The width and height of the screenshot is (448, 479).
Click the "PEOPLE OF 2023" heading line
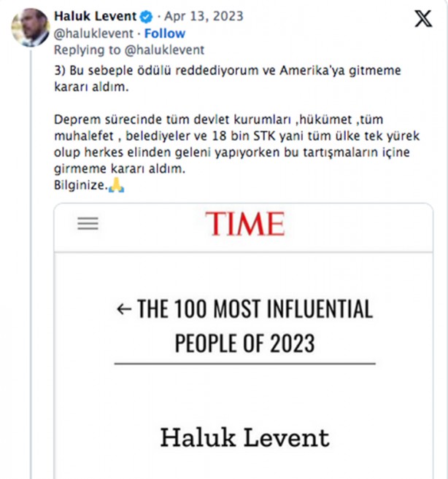pyautogui.click(x=244, y=342)
